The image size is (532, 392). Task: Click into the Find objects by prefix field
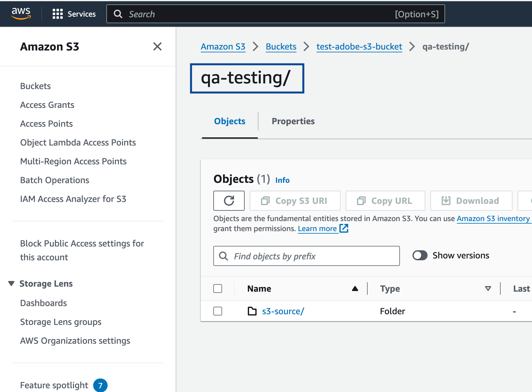coord(306,256)
